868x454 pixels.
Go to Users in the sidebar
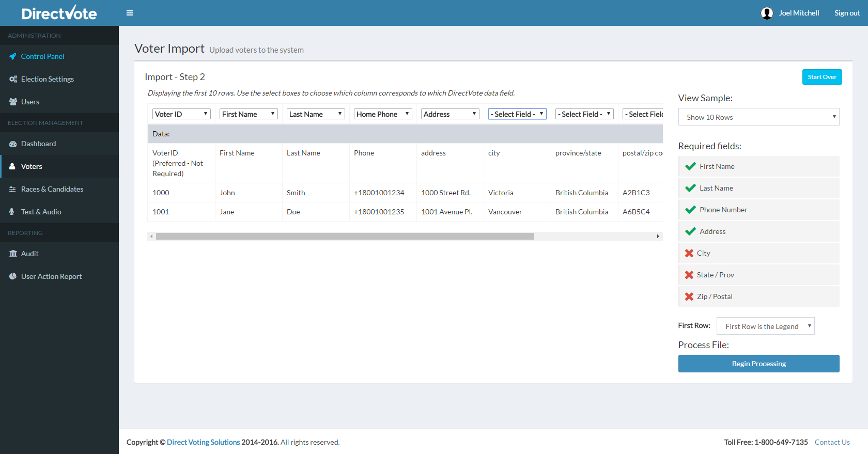pos(59,102)
